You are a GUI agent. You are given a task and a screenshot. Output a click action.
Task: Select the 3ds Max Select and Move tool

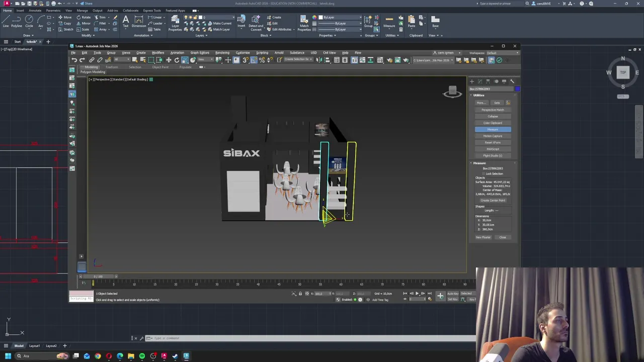point(169,60)
